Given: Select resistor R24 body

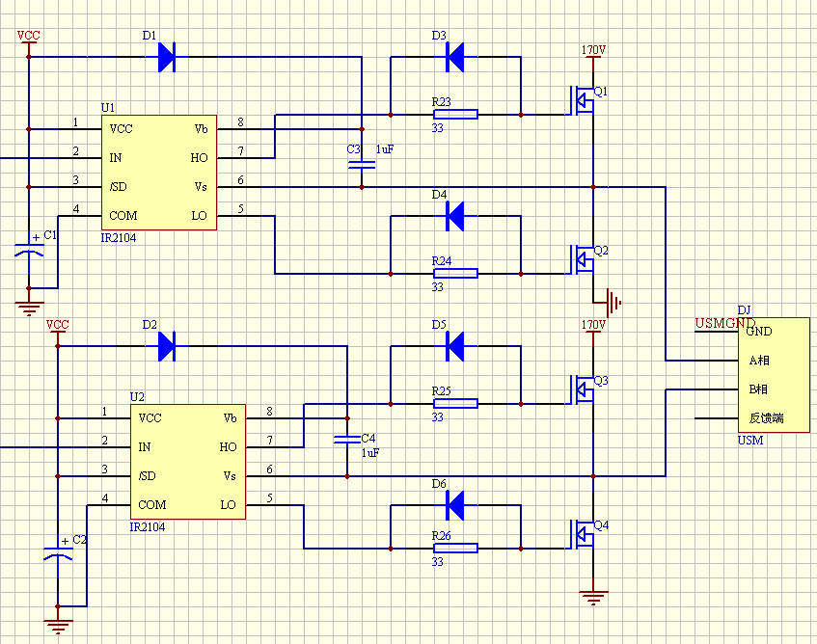Looking at the screenshot, I should 454,274.
